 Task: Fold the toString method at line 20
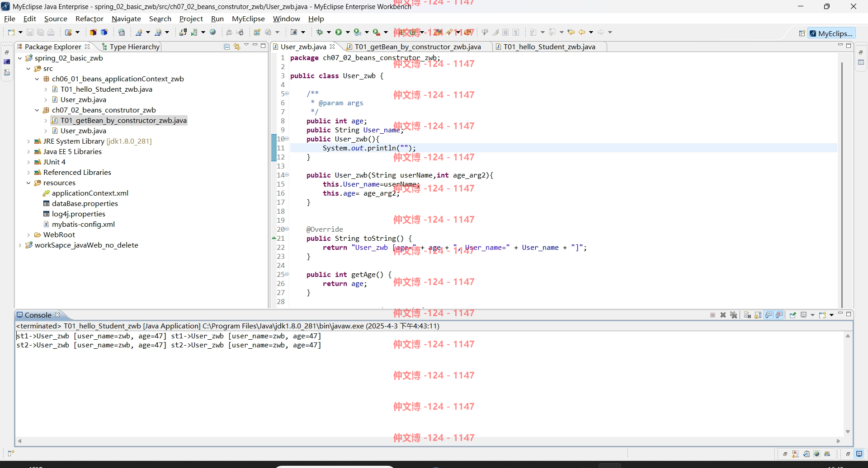tap(287, 229)
